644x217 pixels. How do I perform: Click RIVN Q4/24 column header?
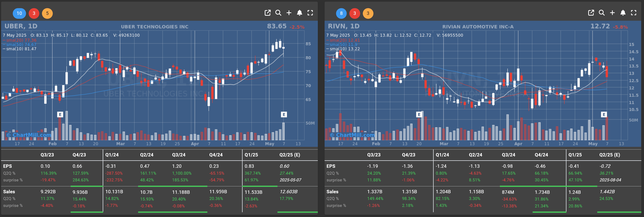[x=541, y=155]
